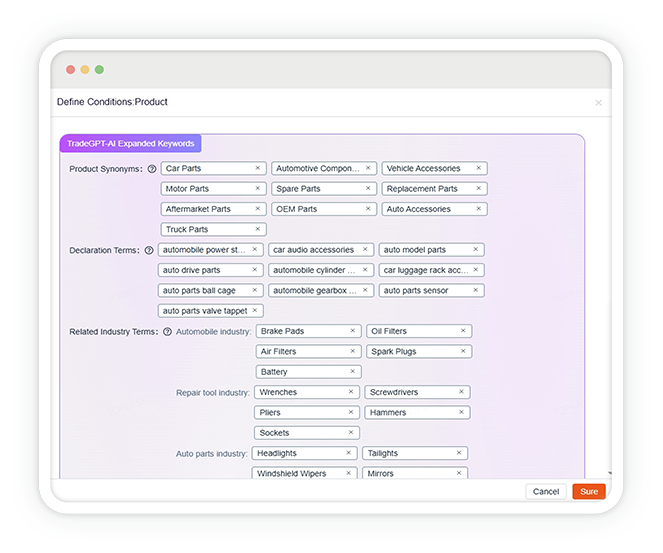Click the Spare Parts tag text
The width and height of the screenshot is (663, 553).
tap(299, 189)
